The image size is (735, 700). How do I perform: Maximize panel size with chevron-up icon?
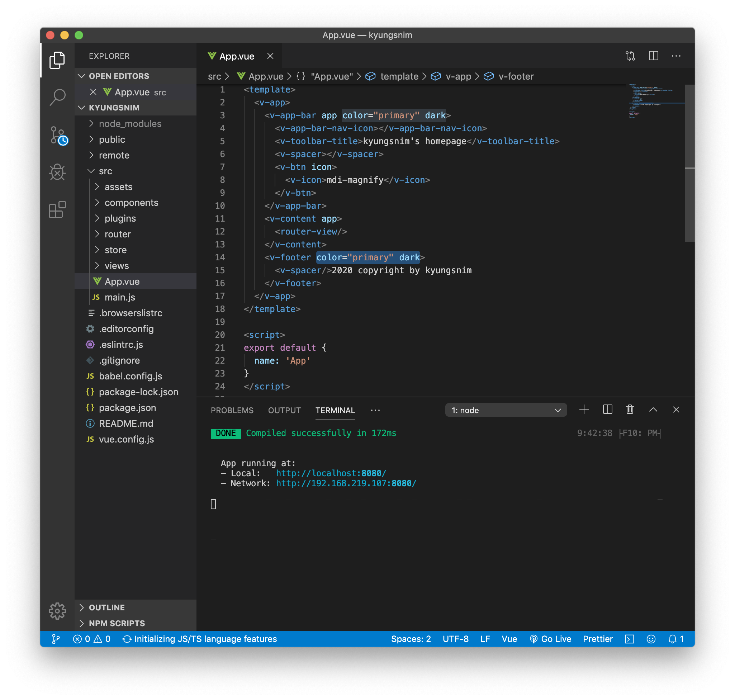click(x=653, y=410)
